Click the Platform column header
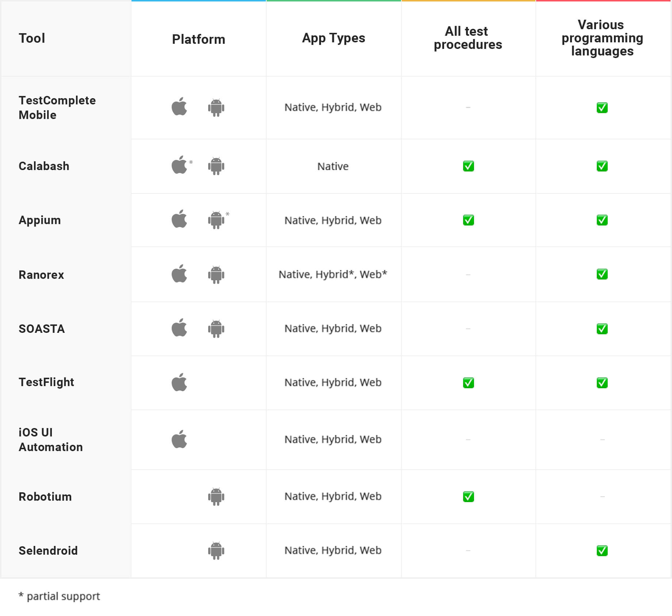 [198, 39]
